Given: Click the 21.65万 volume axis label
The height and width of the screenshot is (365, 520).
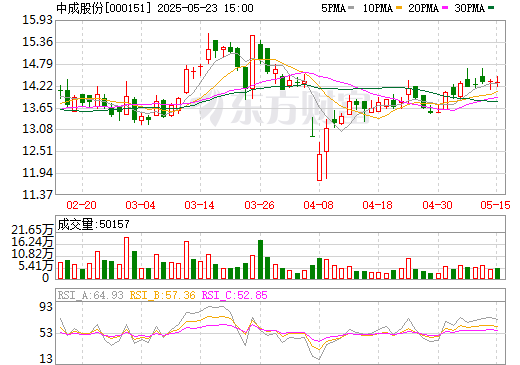Looking at the screenshot, I should point(32,230).
